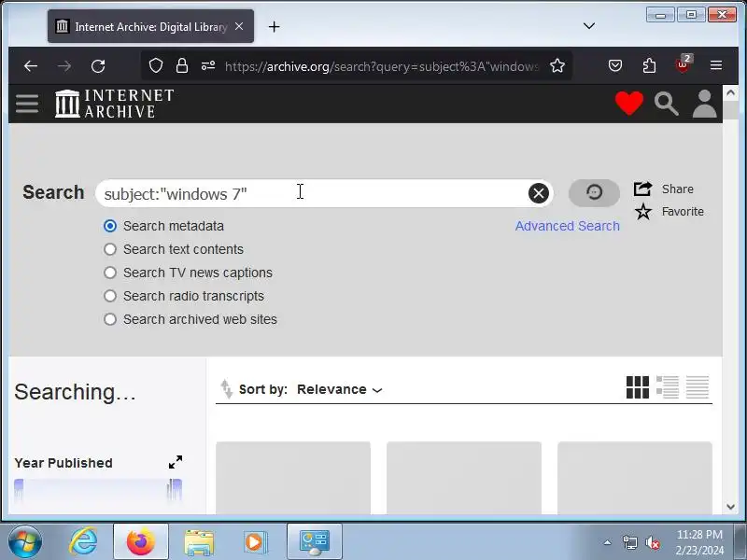Select Search text contents radio option

click(110, 249)
